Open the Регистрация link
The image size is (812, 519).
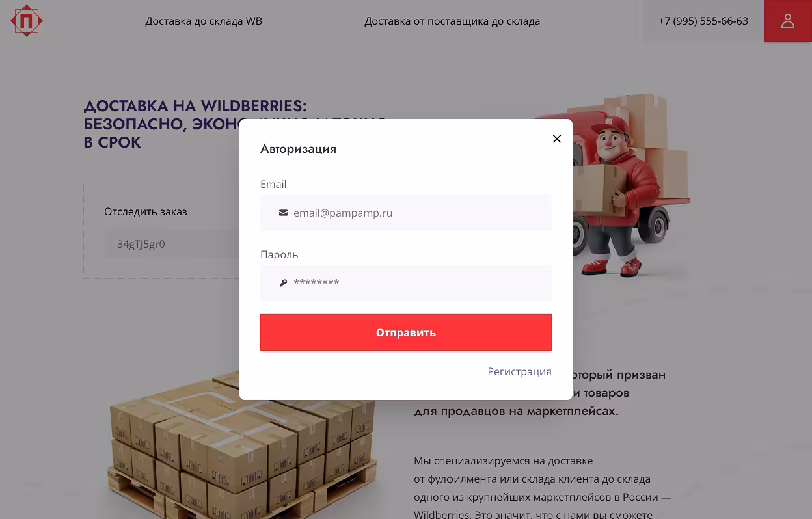tap(519, 371)
